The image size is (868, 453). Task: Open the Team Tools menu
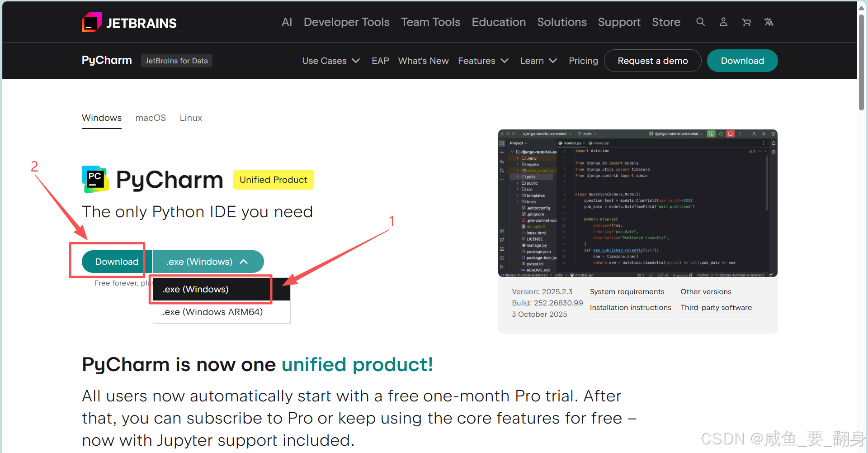(x=430, y=22)
